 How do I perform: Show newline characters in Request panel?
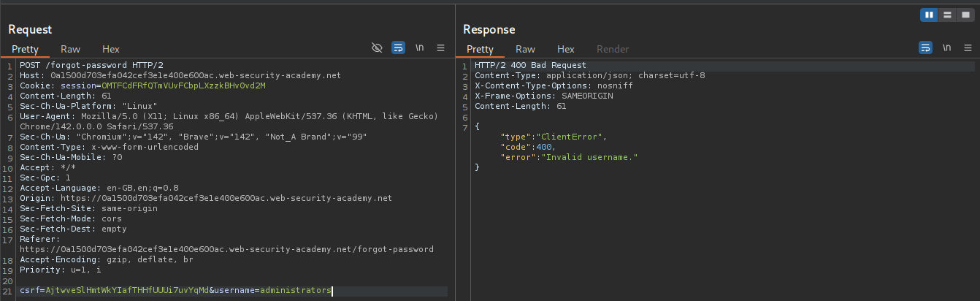point(420,48)
